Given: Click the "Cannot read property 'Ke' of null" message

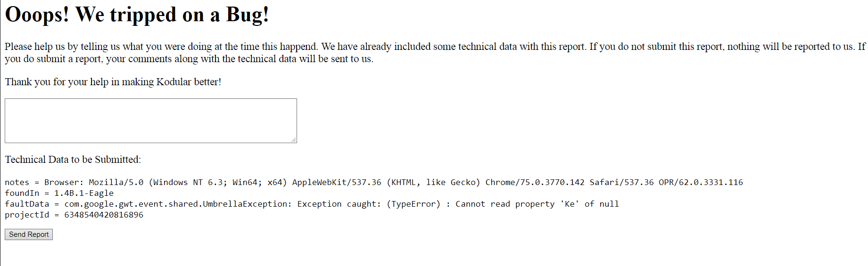Looking at the screenshot, I should click(x=537, y=204).
